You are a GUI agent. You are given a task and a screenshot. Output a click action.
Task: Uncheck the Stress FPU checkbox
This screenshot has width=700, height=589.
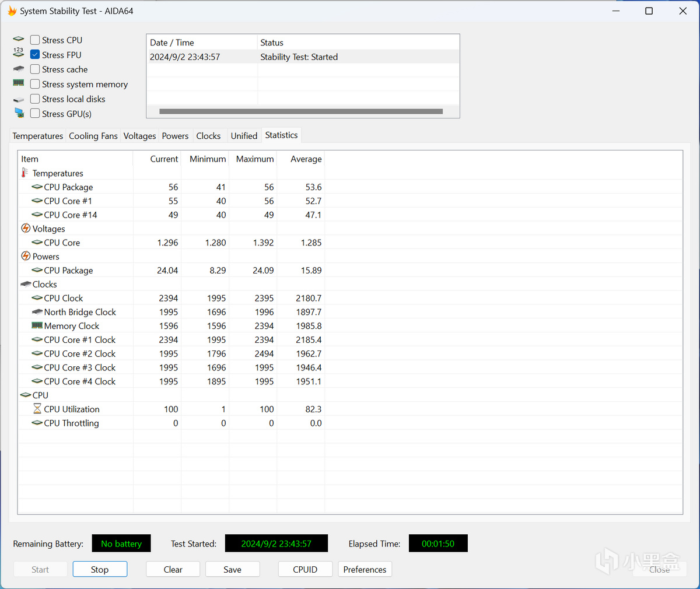[35, 54]
